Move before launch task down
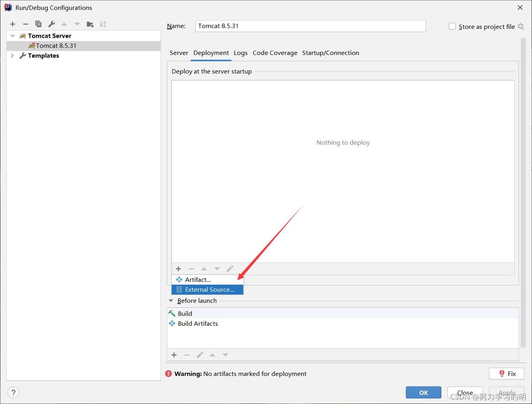Viewport: 532px width, 404px height. pos(225,355)
